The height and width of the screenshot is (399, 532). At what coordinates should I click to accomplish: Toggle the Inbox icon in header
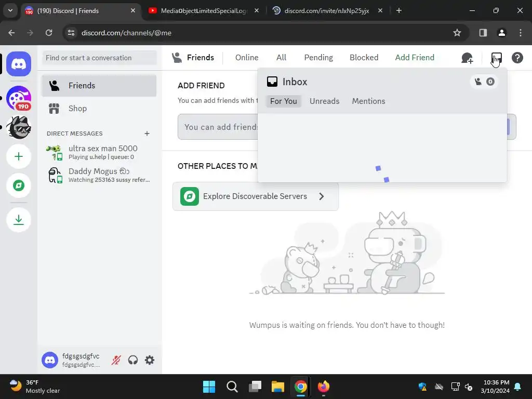[x=496, y=58]
